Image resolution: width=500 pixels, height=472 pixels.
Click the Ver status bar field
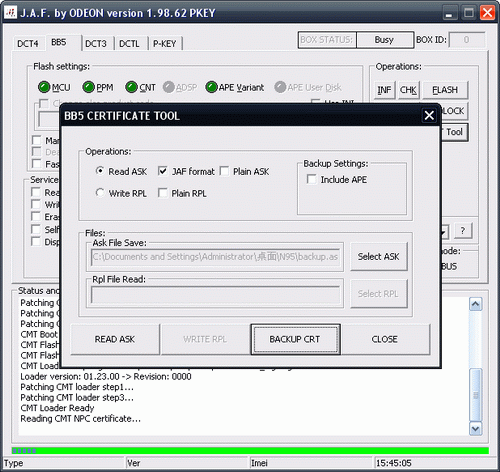click(187, 463)
